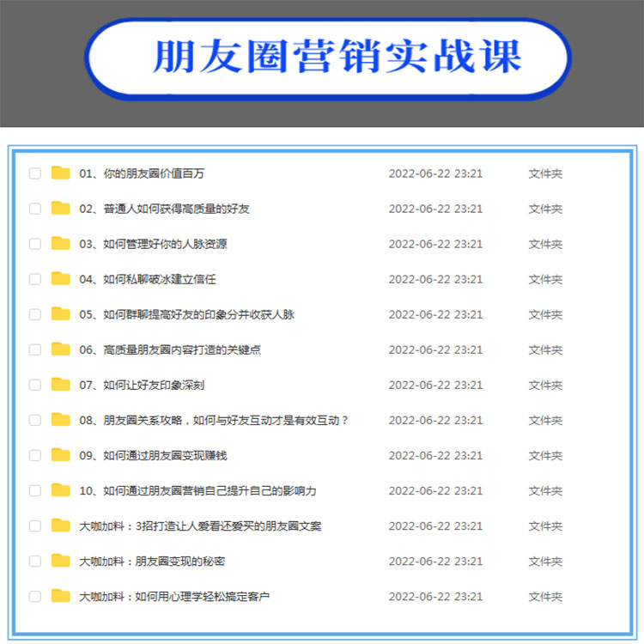Click the folder icon for 01、你的朋友圈价值百万
Viewport: 644px width, 644px height.
pyautogui.click(x=60, y=173)
